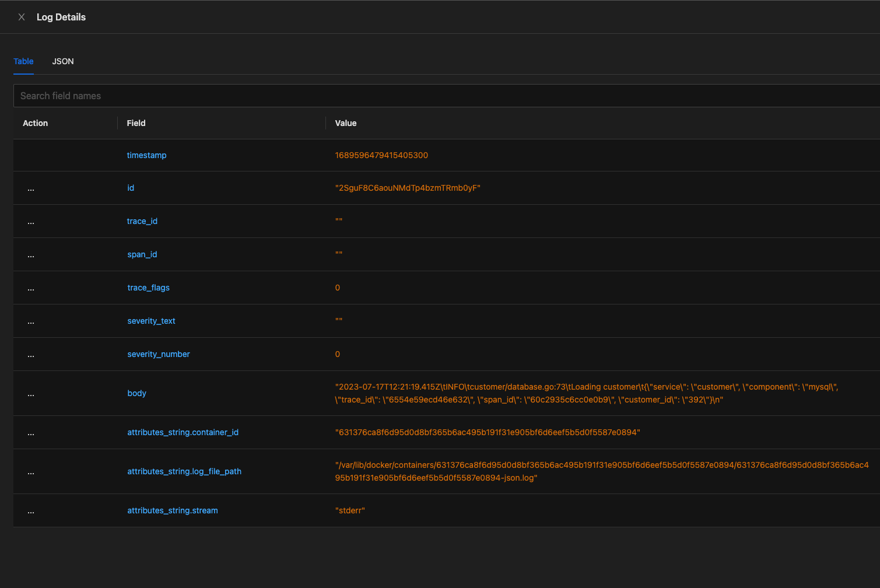Select the body field name

click(x=136, y=393)
